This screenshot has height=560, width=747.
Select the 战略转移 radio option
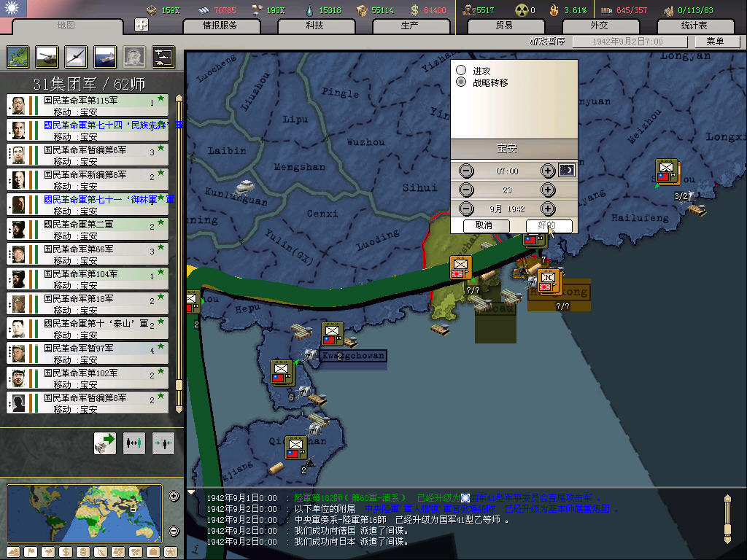pyautogui.click(x=461, y=82)
